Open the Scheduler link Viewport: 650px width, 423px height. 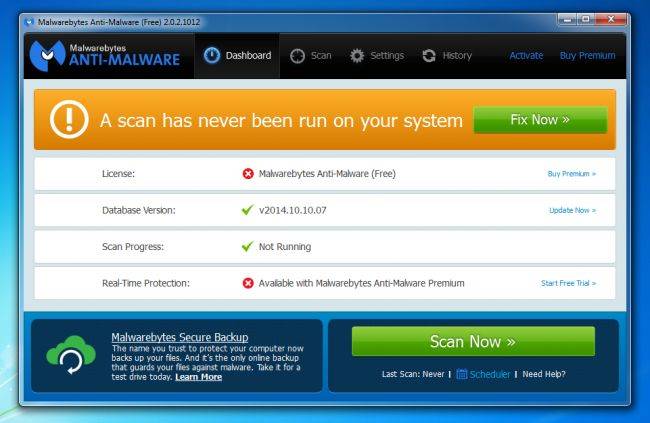coord(490,374)
